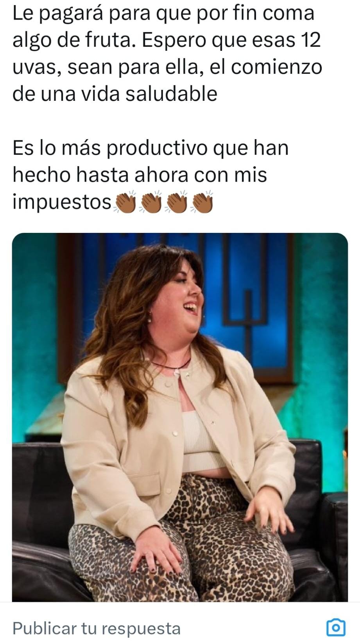Click the line starting "algo de fruta"
The image size is (360, 644).
167,40
